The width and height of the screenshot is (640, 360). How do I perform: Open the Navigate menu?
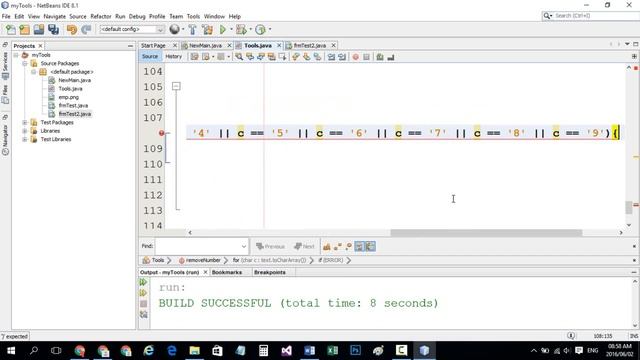[55, 16]
